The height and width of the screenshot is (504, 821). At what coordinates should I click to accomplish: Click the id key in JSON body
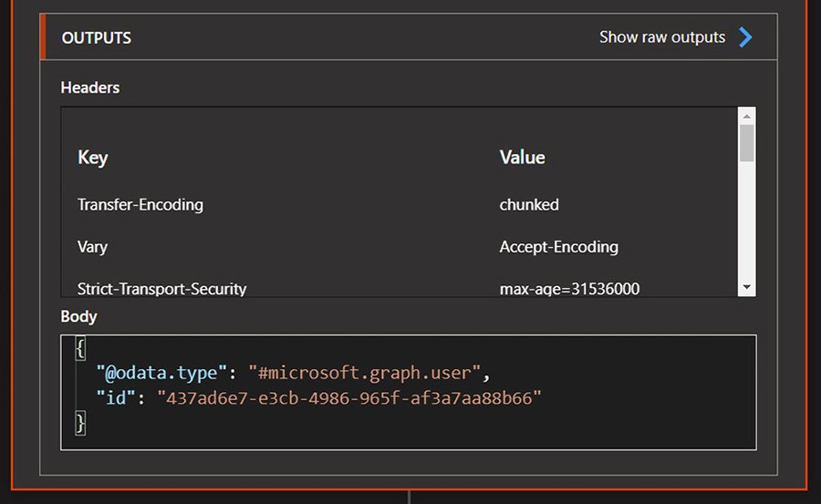(119, 397)
